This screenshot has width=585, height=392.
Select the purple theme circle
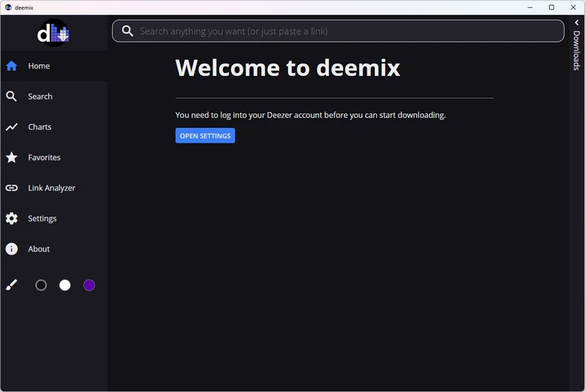[89, 285]
